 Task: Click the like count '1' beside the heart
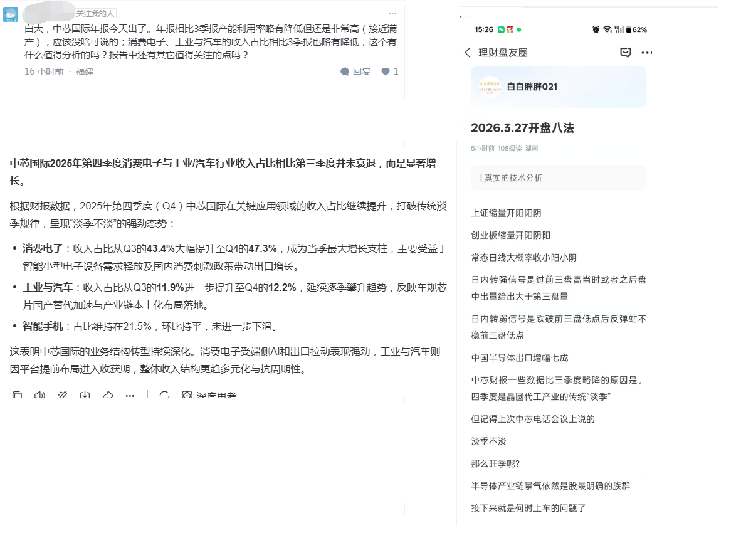(396, 71)
